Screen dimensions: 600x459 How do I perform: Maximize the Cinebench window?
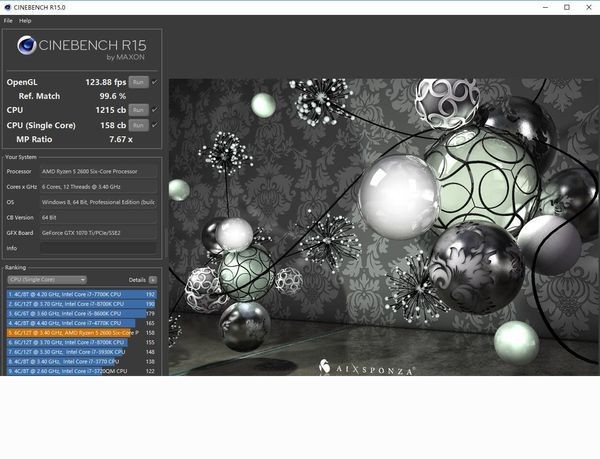567,7
